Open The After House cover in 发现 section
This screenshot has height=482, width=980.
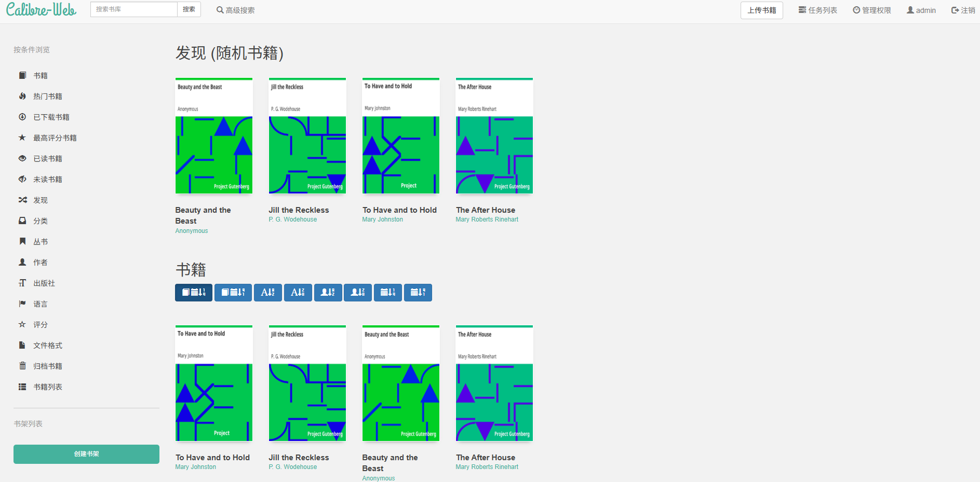[x=494, y=136]
